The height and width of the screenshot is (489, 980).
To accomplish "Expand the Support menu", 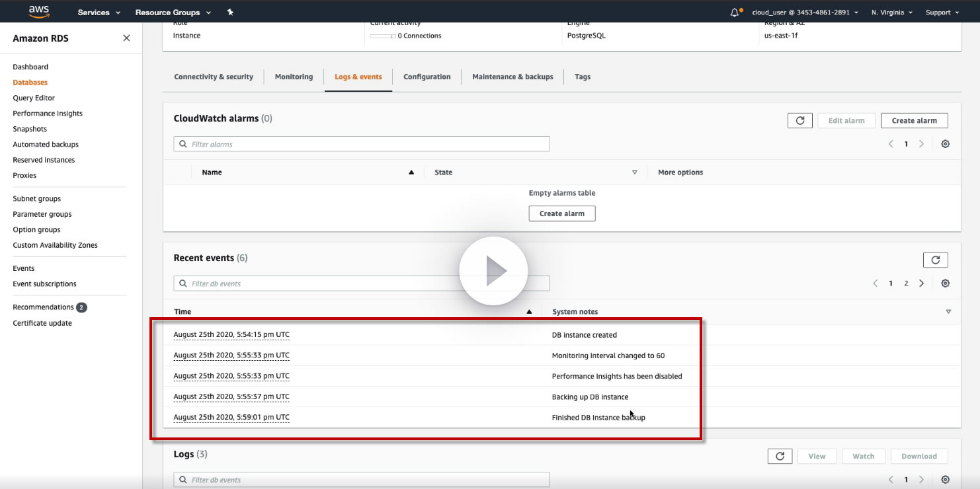I will click(x=942, y=13).
